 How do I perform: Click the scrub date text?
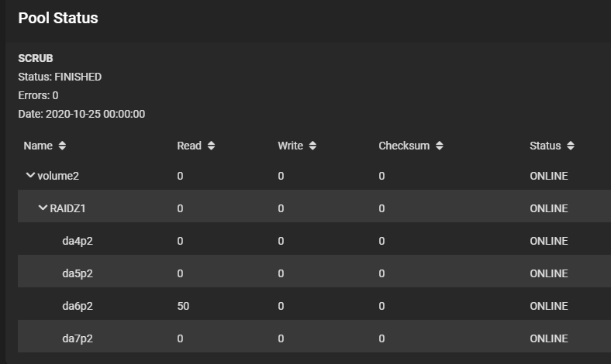click(x=81, y=114)
